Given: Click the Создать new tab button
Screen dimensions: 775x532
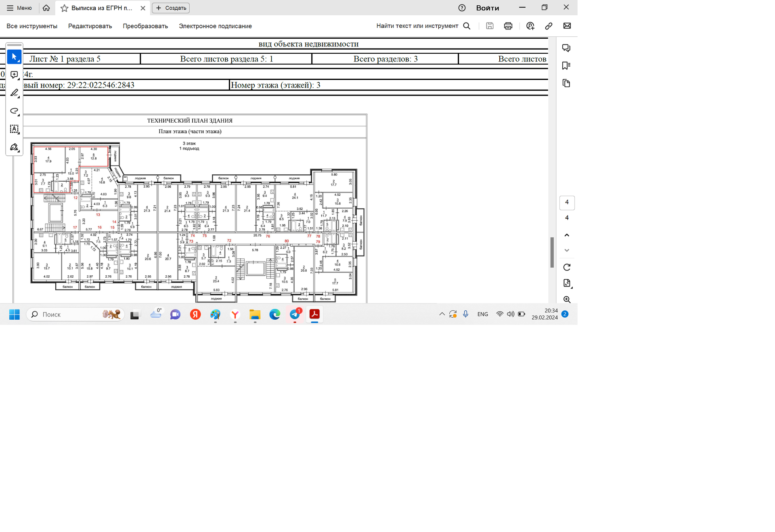Looking at the screenshot, I should click(x=171, y=8).
